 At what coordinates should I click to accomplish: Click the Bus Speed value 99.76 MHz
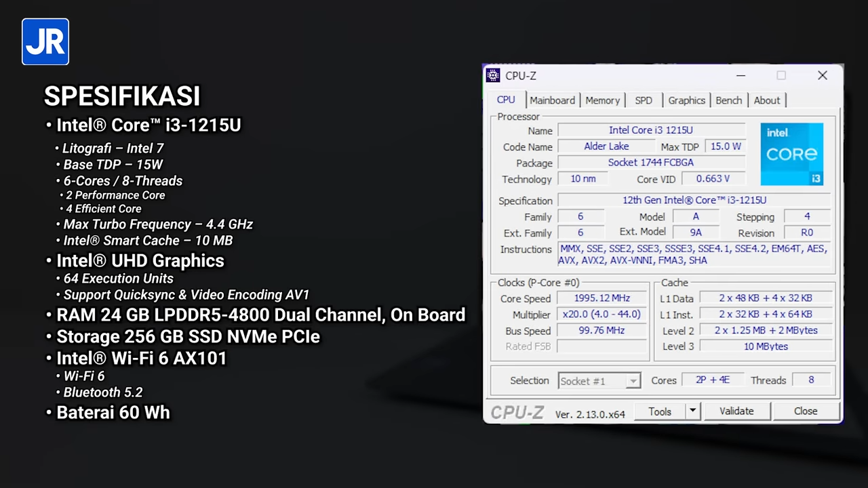(602, 331)
